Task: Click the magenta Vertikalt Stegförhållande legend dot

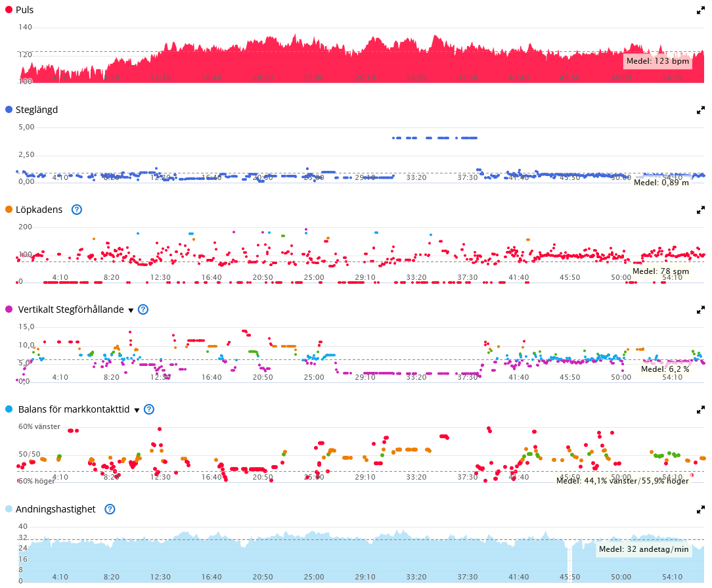Action: click(9, 309)
